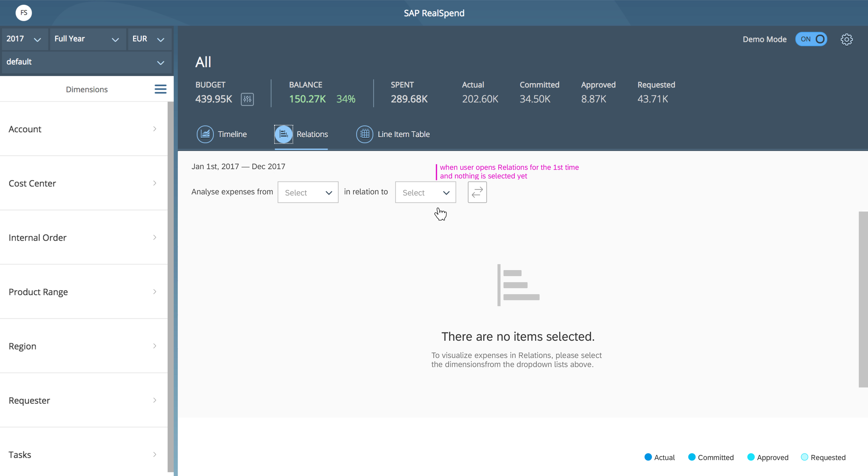
Task: Open the settings gear icon
Action: click(846, 39)
